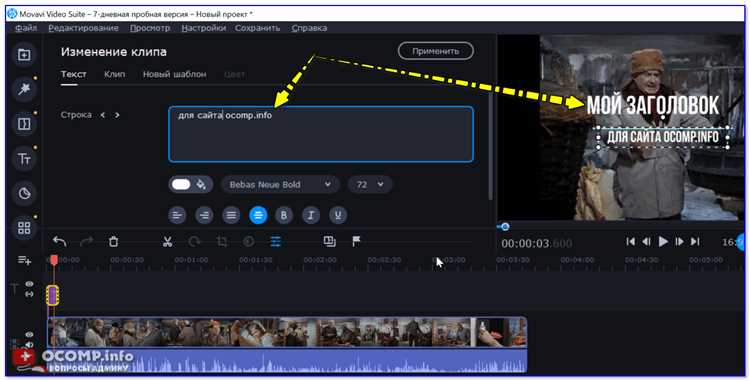The width and height of the screenshot is (750, 381).
Task: Delete the selected clip with the trash icon
Action: pyautogui.click(x=113, y=241)
